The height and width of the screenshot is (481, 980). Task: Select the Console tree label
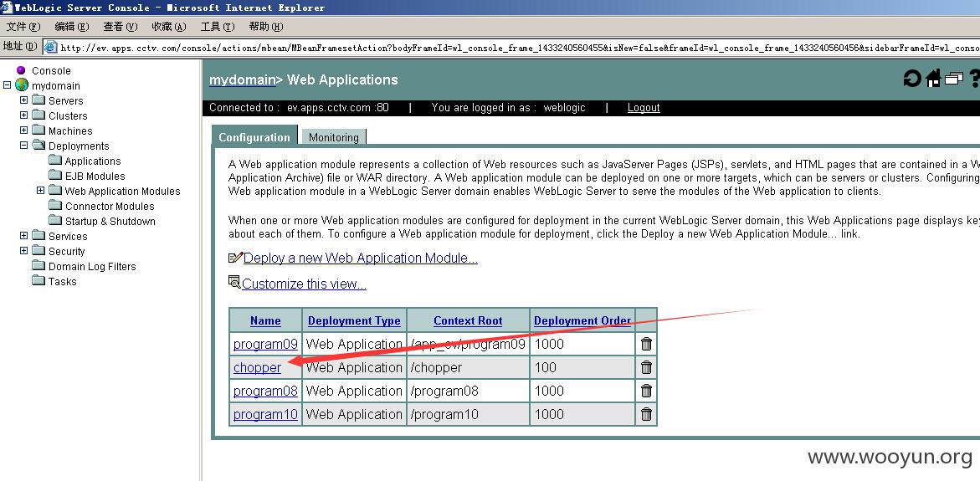click(x=51, y=70)
